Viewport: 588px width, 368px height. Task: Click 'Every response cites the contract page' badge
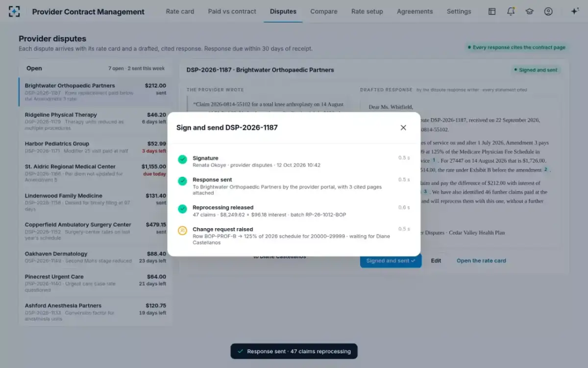516,48
